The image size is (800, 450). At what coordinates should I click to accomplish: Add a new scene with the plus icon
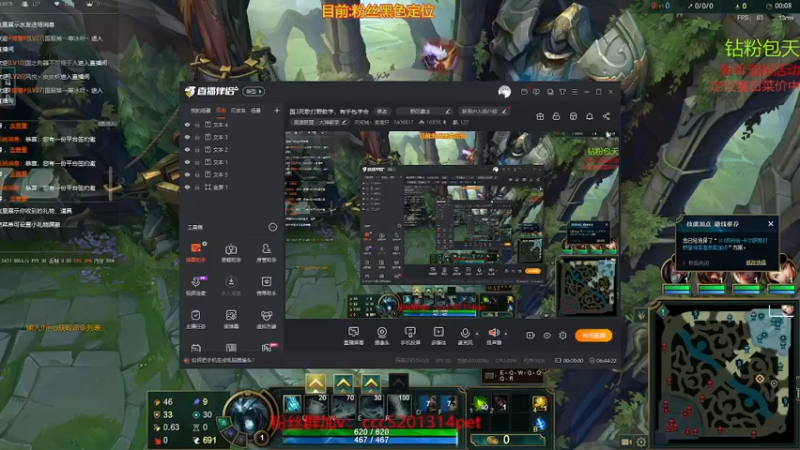277,110
